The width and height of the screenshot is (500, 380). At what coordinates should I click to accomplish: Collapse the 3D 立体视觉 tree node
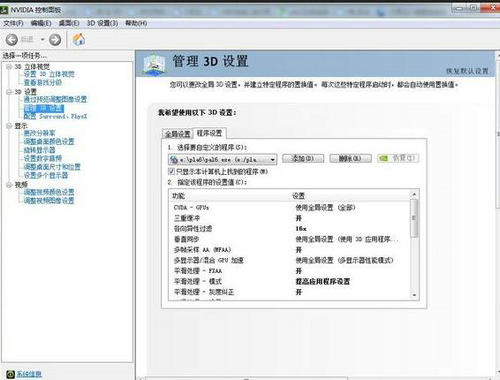9,67
